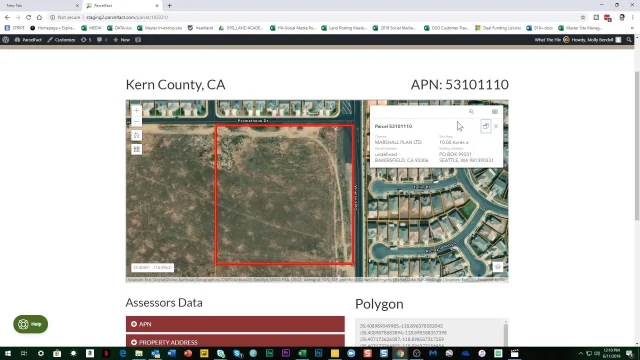Click the map coordinates readout
This screenshot has width=640, height=360.
pyautogui.click(x=152, y=267)
